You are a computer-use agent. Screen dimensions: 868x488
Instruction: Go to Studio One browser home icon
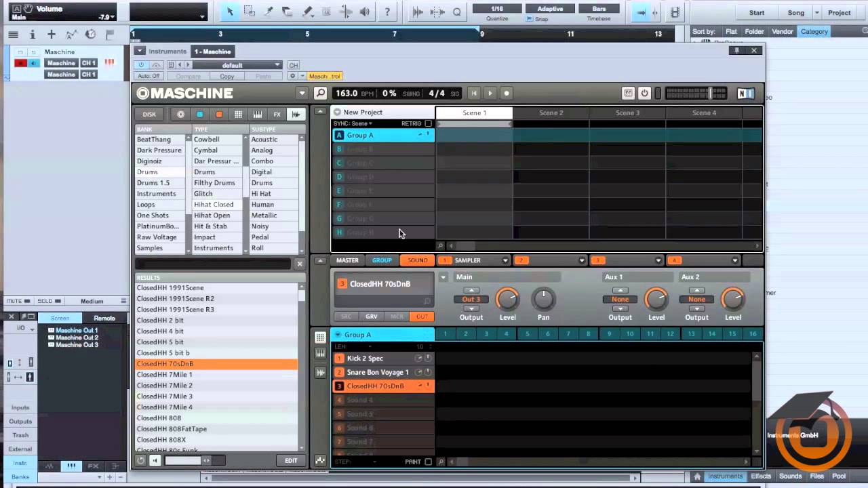(696, 476)
